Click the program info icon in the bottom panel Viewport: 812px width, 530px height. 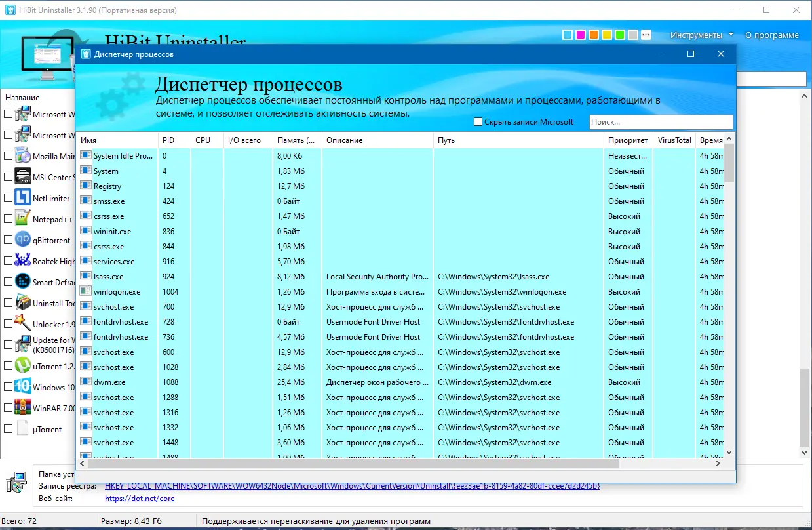point(17,481)
